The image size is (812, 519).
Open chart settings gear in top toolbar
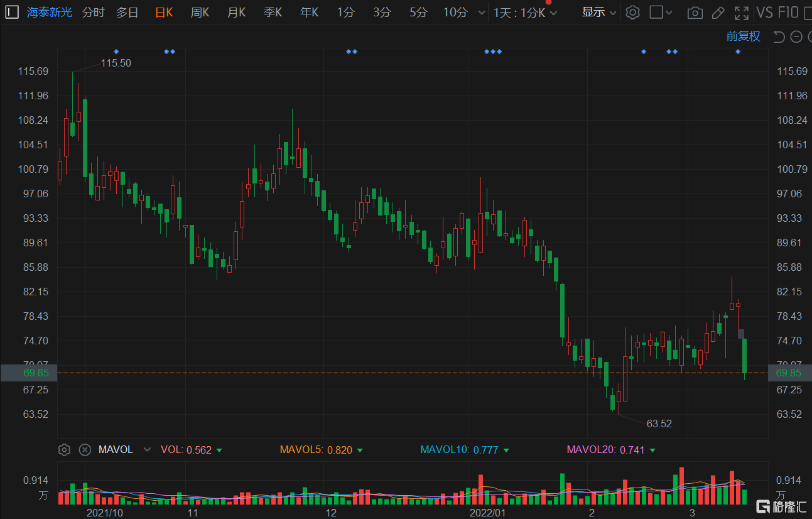633,12
